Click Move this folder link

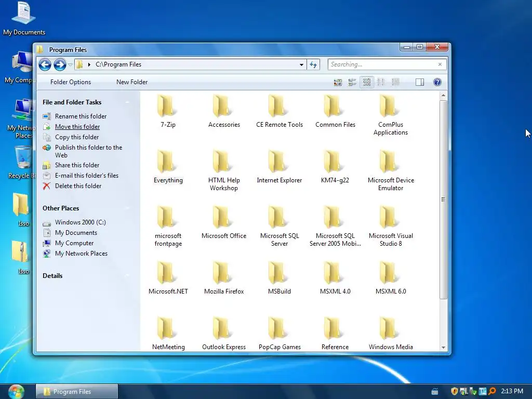[x=77, y=127]
